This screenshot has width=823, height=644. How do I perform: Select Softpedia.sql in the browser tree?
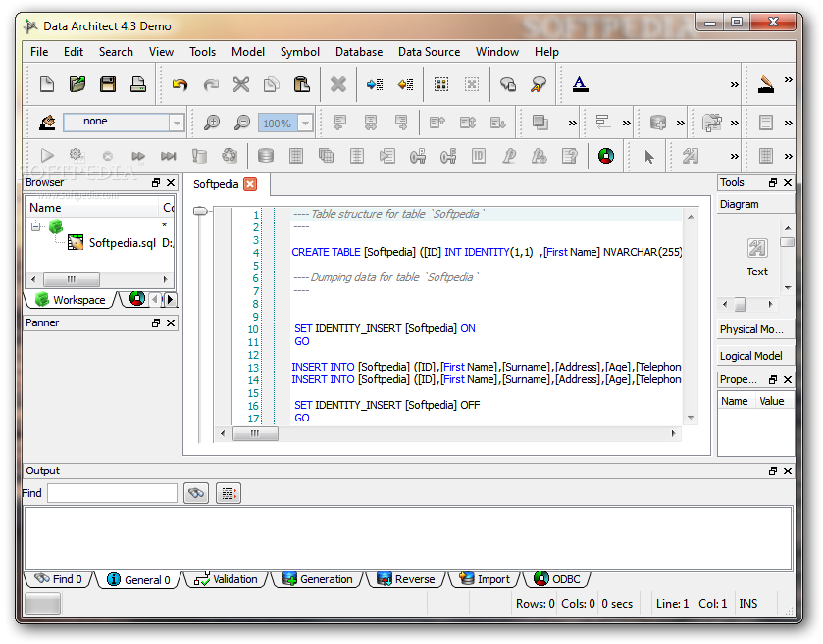123,243
